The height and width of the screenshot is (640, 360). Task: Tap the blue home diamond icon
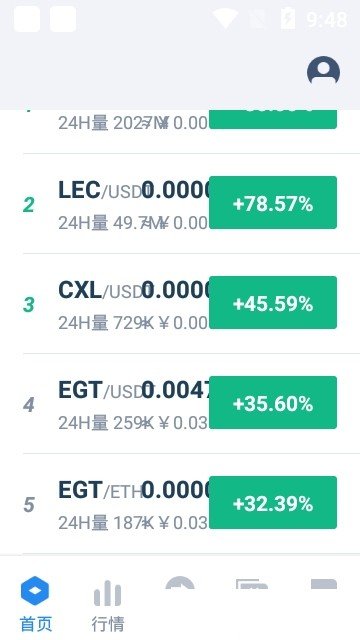[35, 591]
